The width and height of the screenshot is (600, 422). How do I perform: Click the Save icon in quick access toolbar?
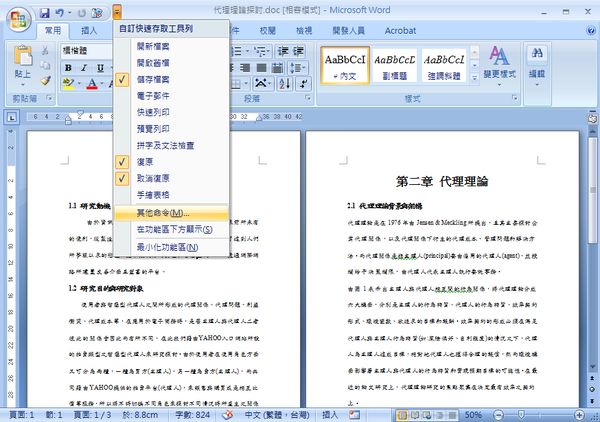pos(45,13)
